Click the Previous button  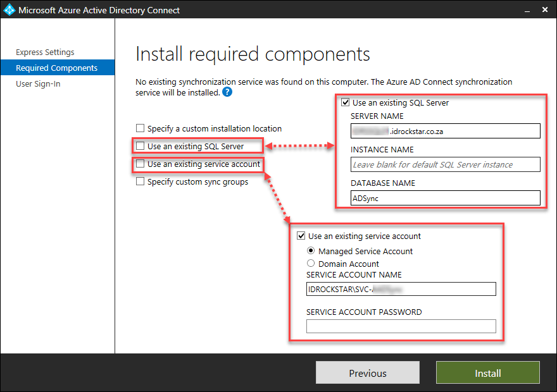[x=368, y=372]
